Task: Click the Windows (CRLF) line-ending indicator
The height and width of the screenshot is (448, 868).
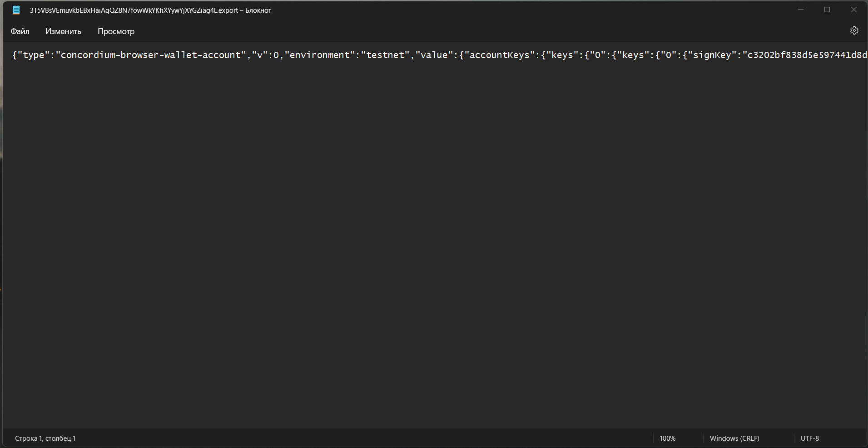Action: (734, 438)
